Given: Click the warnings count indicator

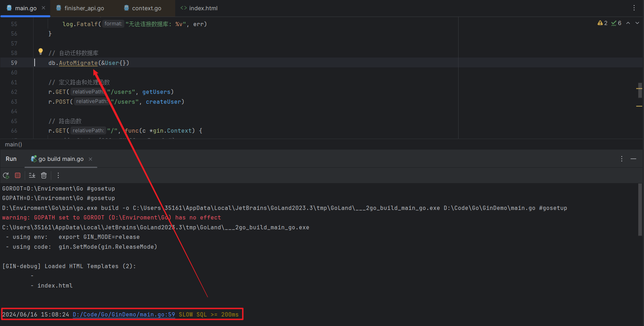Looking at the screenshot, I should click(x=603, y=23).
